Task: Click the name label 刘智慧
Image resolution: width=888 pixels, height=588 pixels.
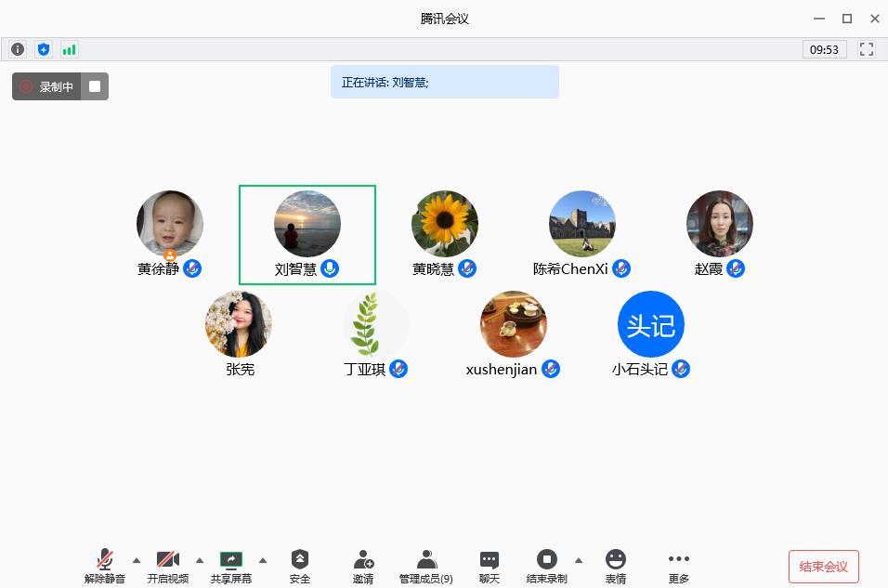Action: tap(295, 268)
